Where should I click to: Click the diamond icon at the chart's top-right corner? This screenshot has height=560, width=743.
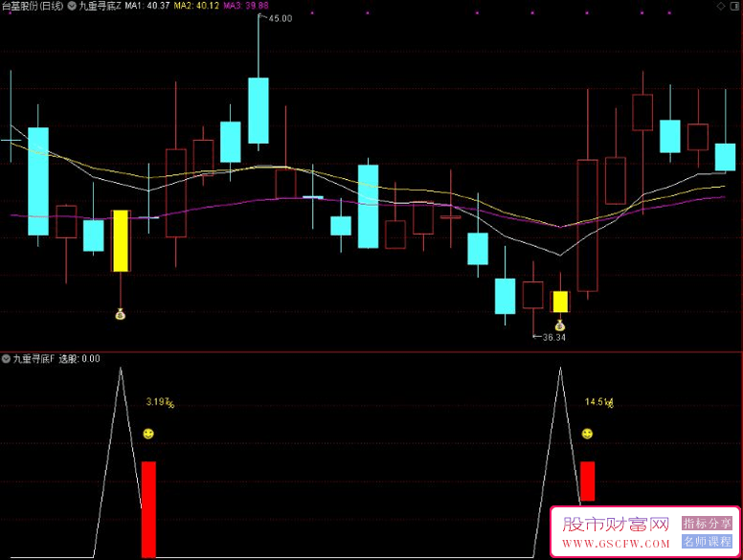click(x=721, y=6)
